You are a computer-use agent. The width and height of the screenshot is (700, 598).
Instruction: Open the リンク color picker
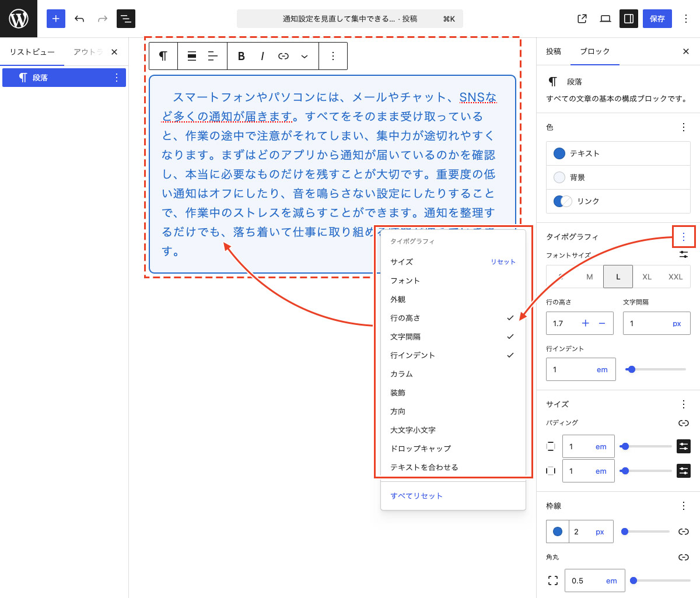tap(618, 201)
